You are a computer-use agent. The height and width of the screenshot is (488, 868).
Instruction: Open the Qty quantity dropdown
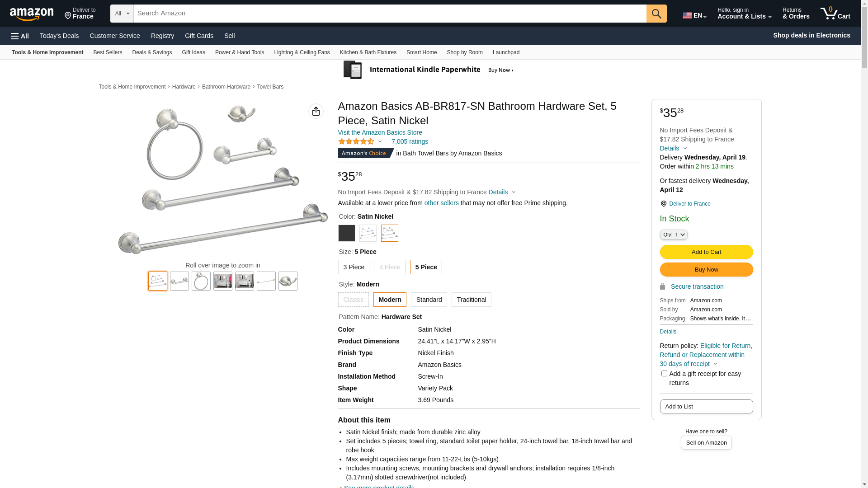674,235
